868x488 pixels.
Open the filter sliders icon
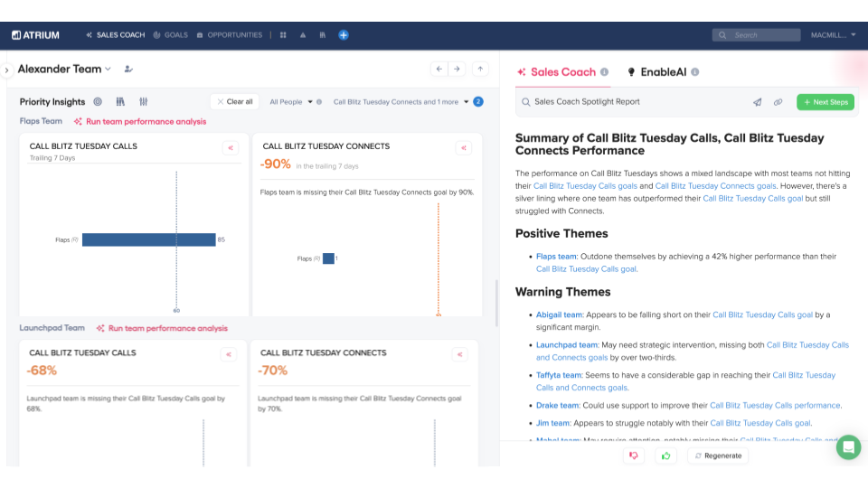tap(144, 102)
